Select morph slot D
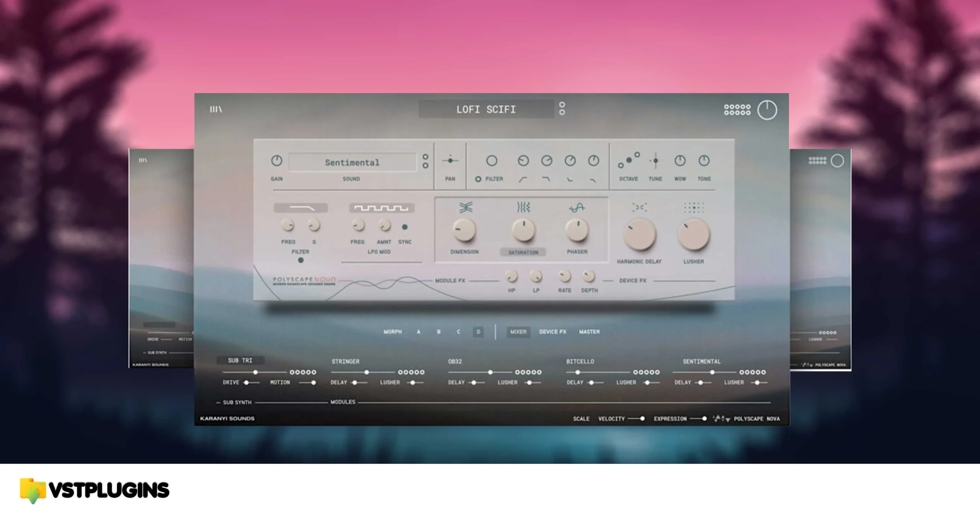Image resolution: width=980 pixels, height=519 pixels. point(478,332)
